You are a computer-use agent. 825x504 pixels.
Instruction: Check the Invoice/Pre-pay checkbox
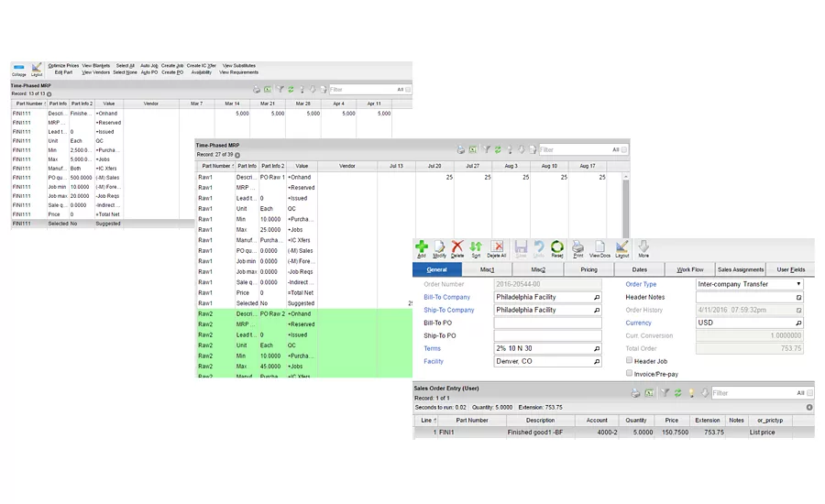629,373
